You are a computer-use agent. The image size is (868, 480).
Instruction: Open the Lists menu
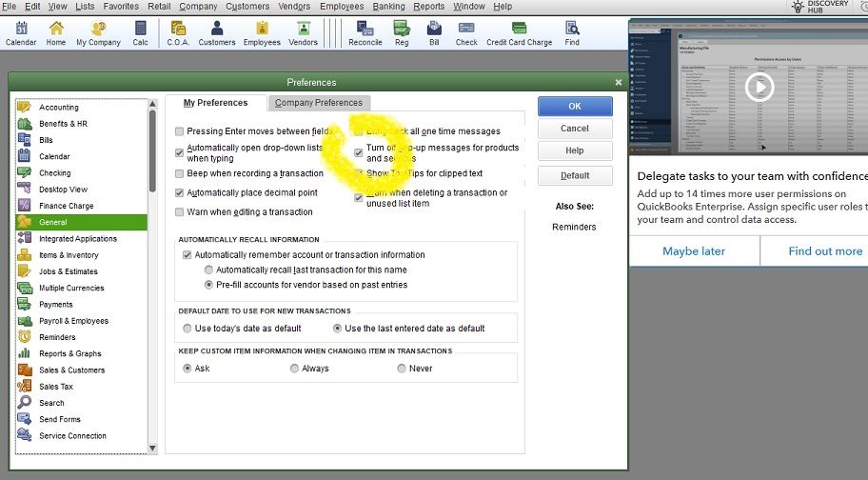85,7
